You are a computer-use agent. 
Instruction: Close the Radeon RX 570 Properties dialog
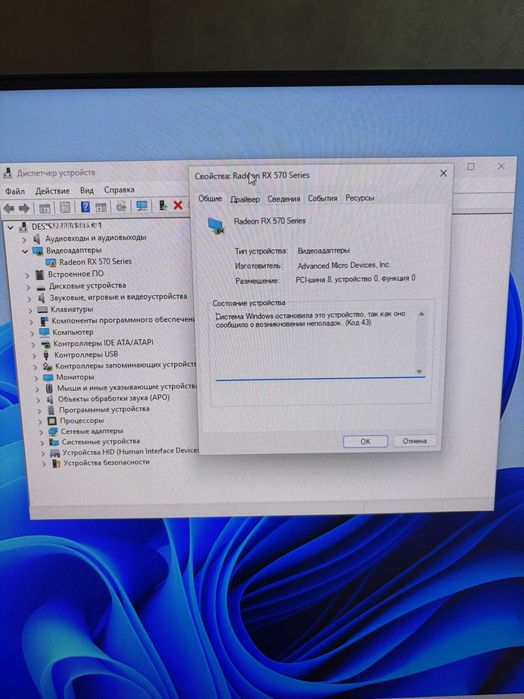[443, 173]
